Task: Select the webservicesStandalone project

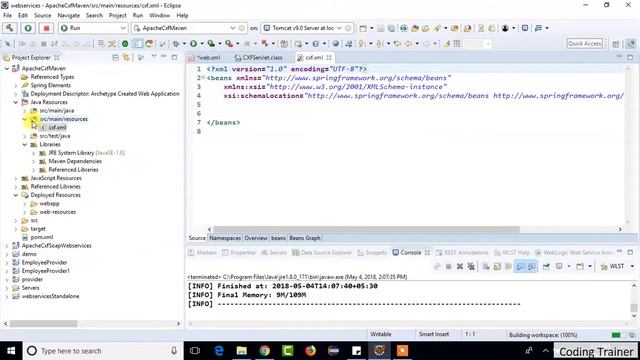Action: pos(50,296)
